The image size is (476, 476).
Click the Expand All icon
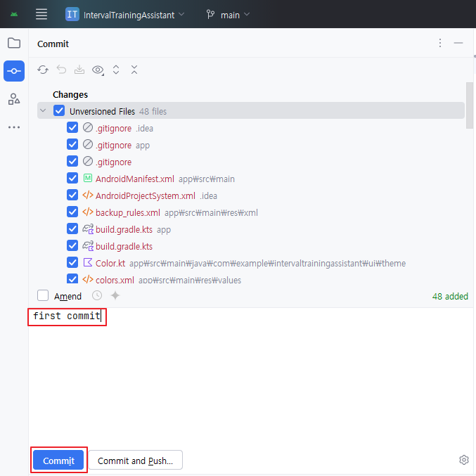[x=116, y=70]
